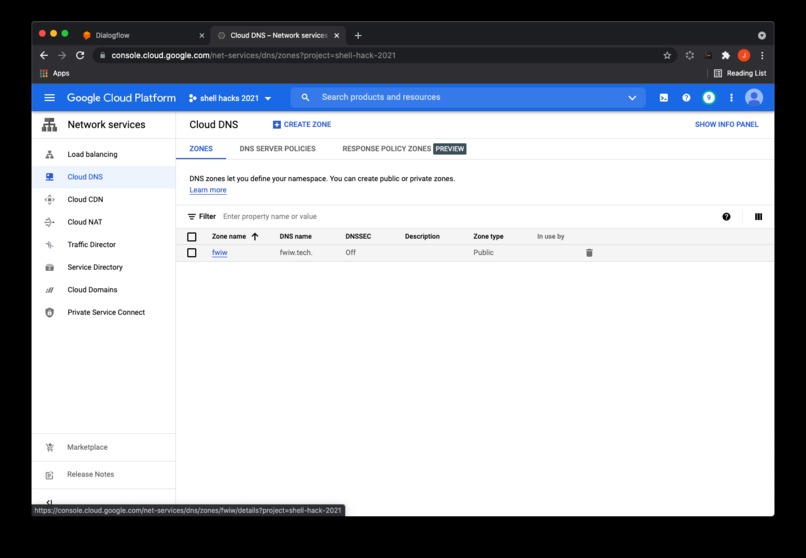
Task: Tick the fwiw zone row checkbox
Action: pos(192,253)
